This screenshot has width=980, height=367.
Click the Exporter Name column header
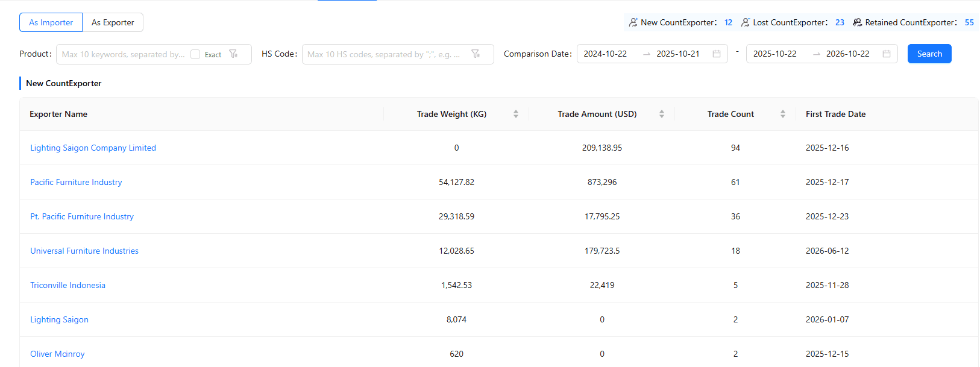[58, 114]
